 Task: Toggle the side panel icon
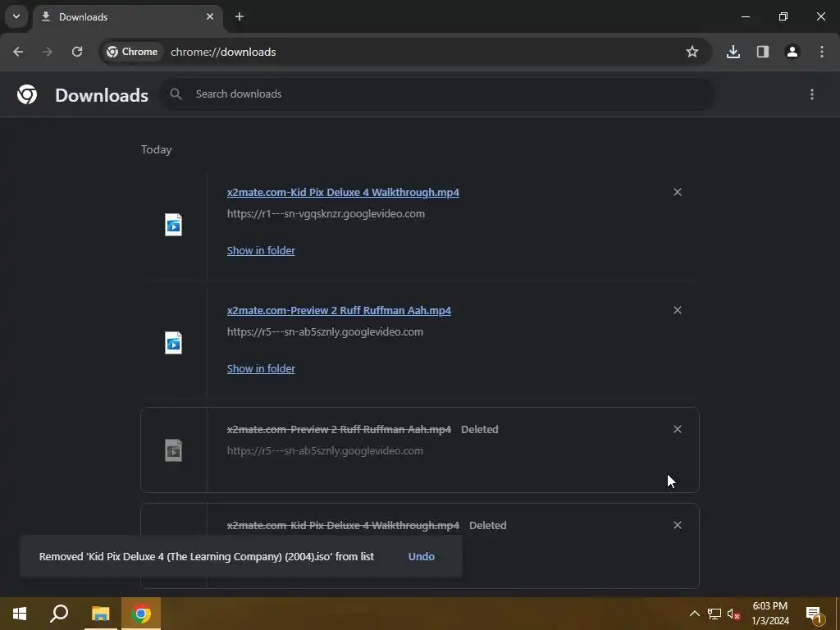[x=763, y=52]
